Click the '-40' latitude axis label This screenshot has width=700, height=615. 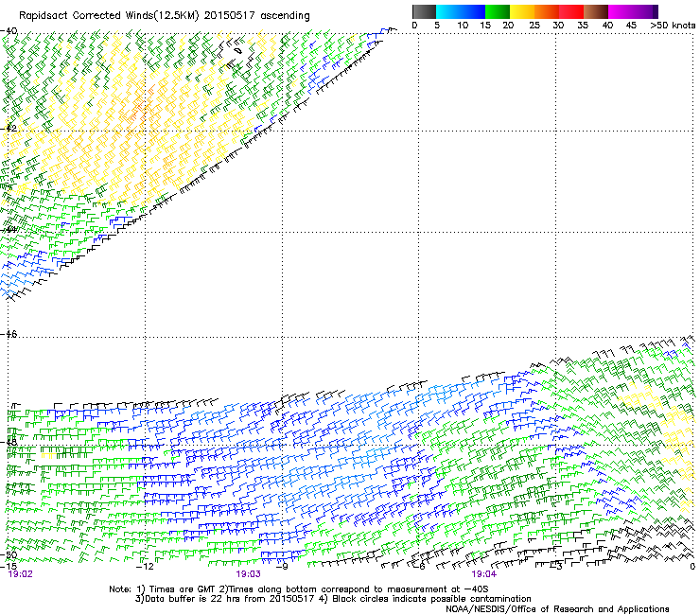9,31
